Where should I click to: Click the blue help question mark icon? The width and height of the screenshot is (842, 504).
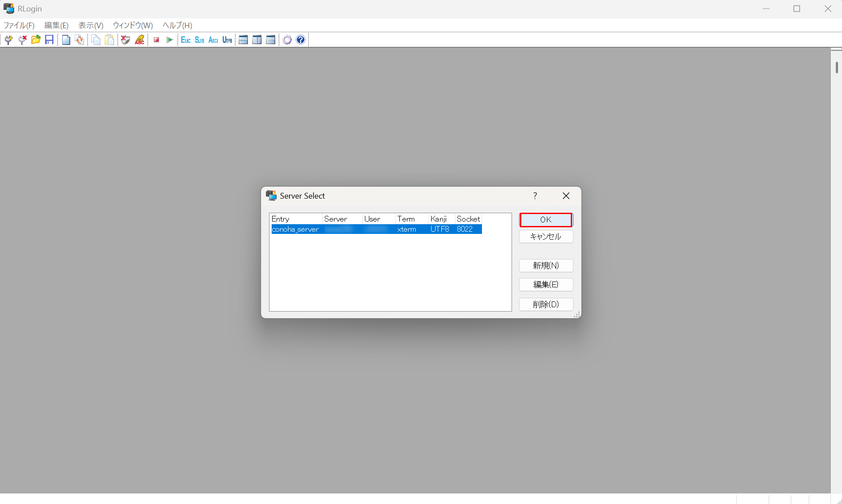[300, 40]
